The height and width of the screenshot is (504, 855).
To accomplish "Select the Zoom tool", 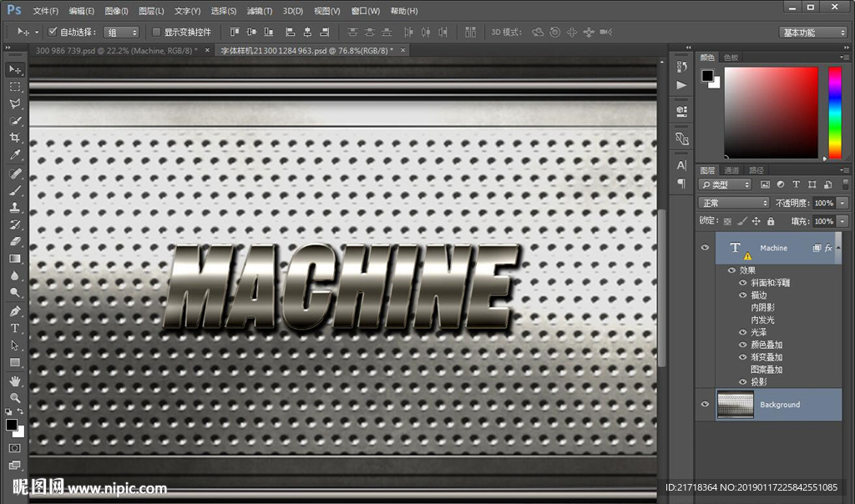I will pyautogui.click(x=15, y=397).
